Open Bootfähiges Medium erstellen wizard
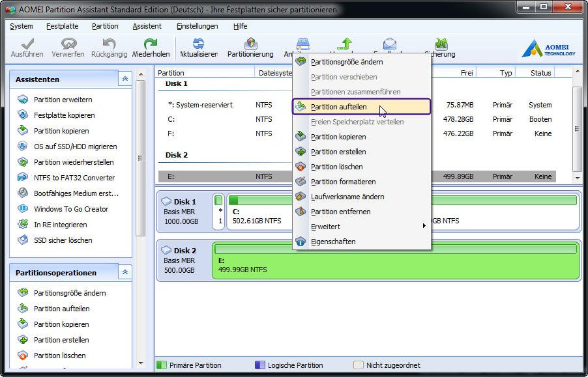The image size is (588, 377). 68,193
